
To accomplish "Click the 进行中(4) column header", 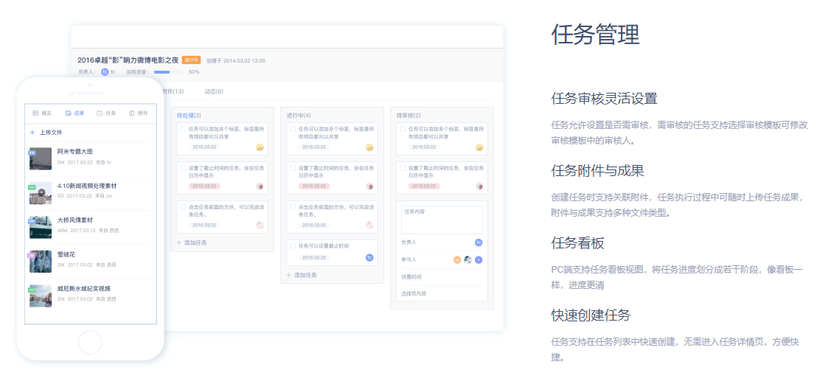I will coord(299,115).
